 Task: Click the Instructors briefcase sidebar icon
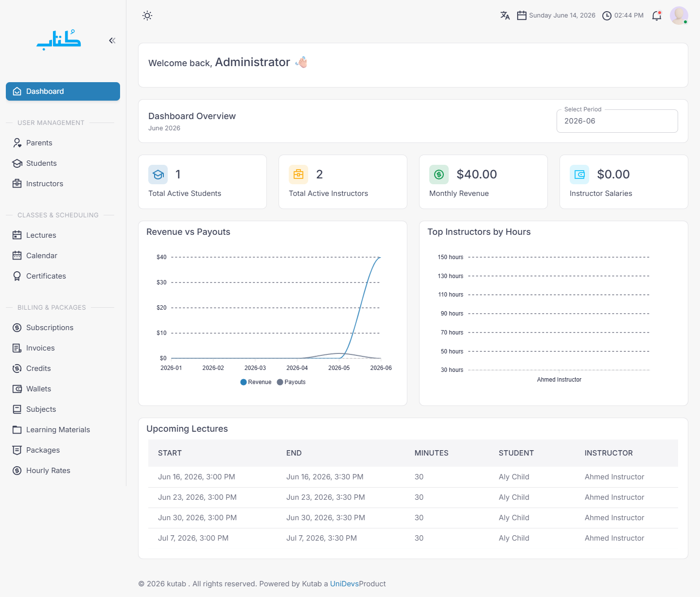click(x=17, y=184)
